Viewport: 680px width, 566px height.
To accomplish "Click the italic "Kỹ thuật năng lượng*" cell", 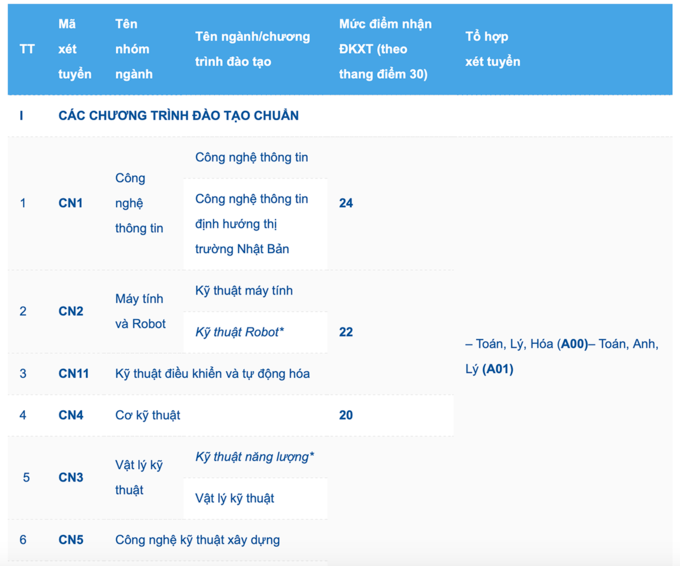I will 255,457.
